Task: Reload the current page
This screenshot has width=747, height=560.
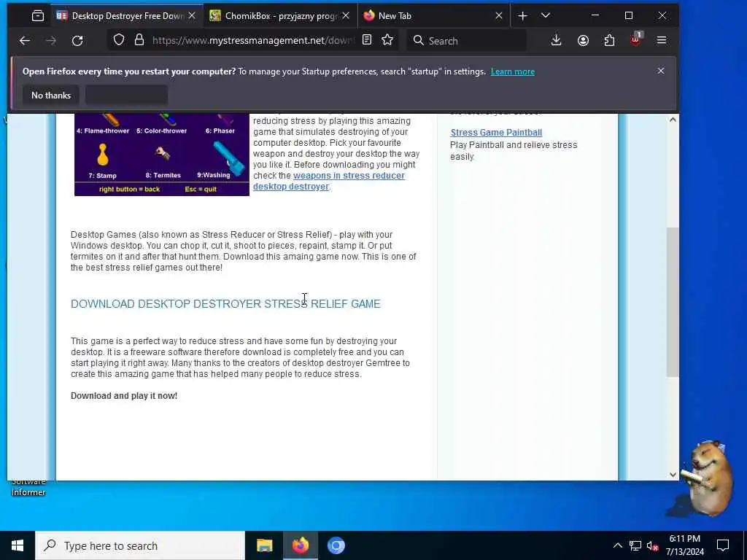Action: coord(77,41)
